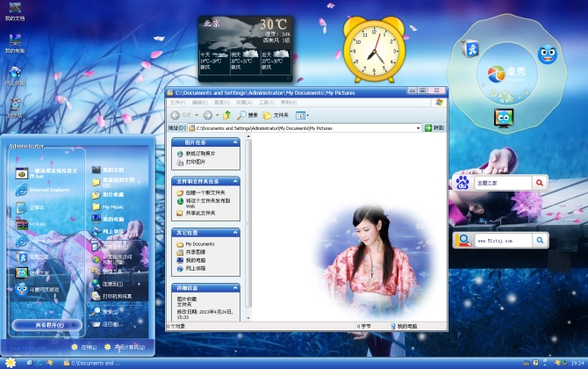
Task: Collapse the 详细信息 panel section
Action: pos(235,287)
